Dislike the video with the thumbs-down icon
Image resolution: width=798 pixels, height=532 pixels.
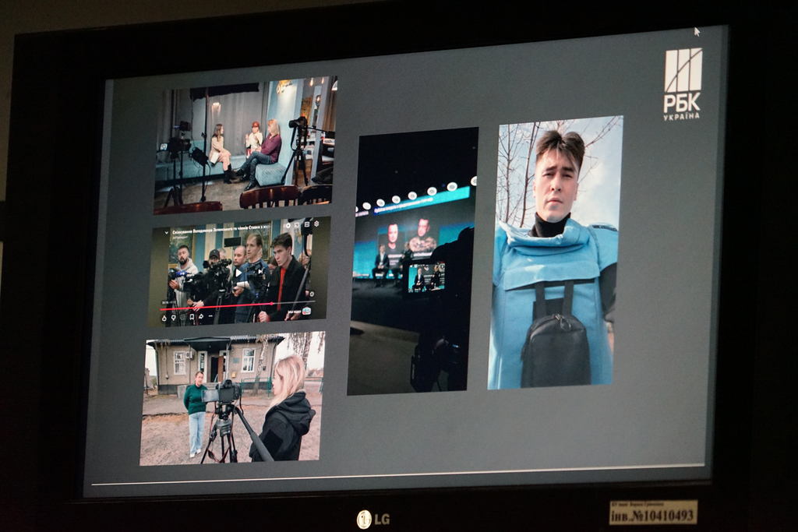click(x=172, y=318)
